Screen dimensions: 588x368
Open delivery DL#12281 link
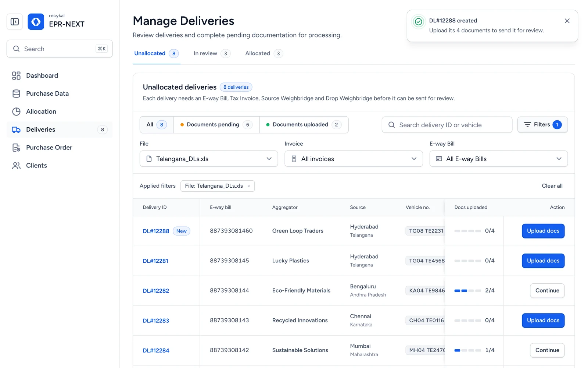(155, 261)
